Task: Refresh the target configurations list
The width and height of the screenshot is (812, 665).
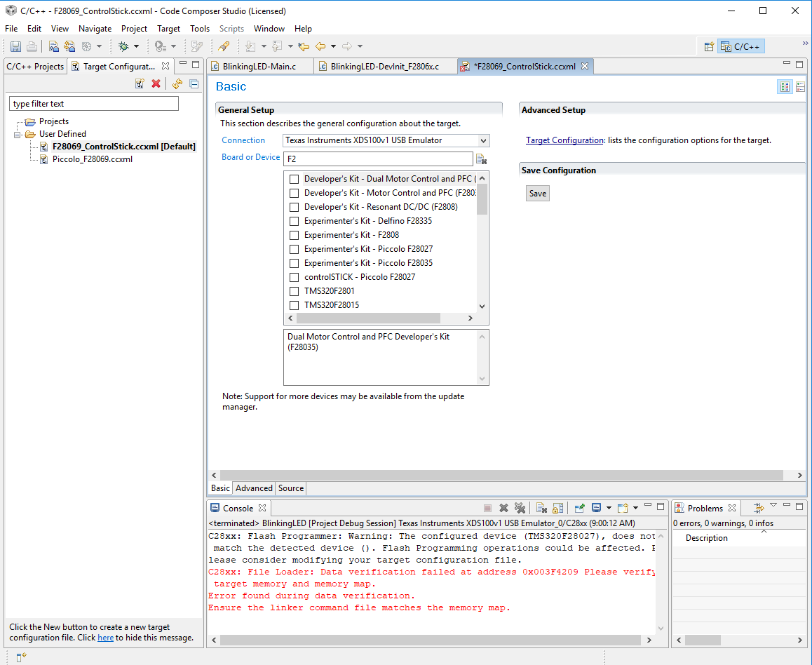Action: 177,83
